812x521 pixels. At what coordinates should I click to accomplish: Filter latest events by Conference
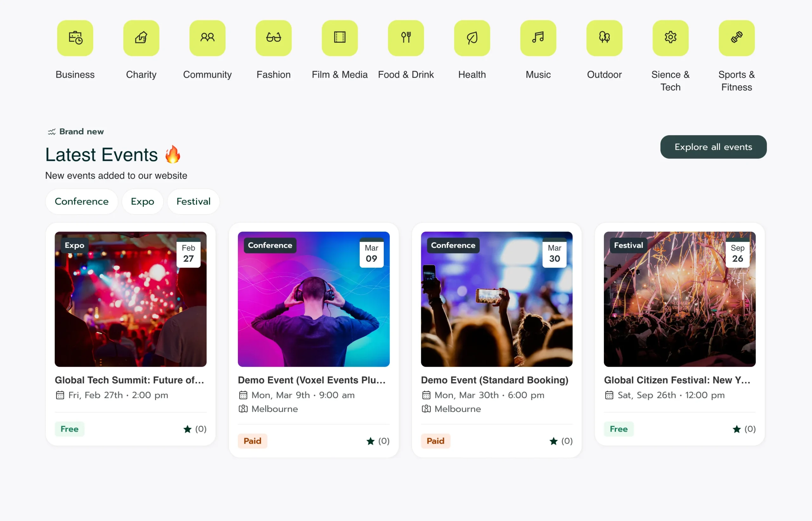pyautogui.click(x=82, y=202)
